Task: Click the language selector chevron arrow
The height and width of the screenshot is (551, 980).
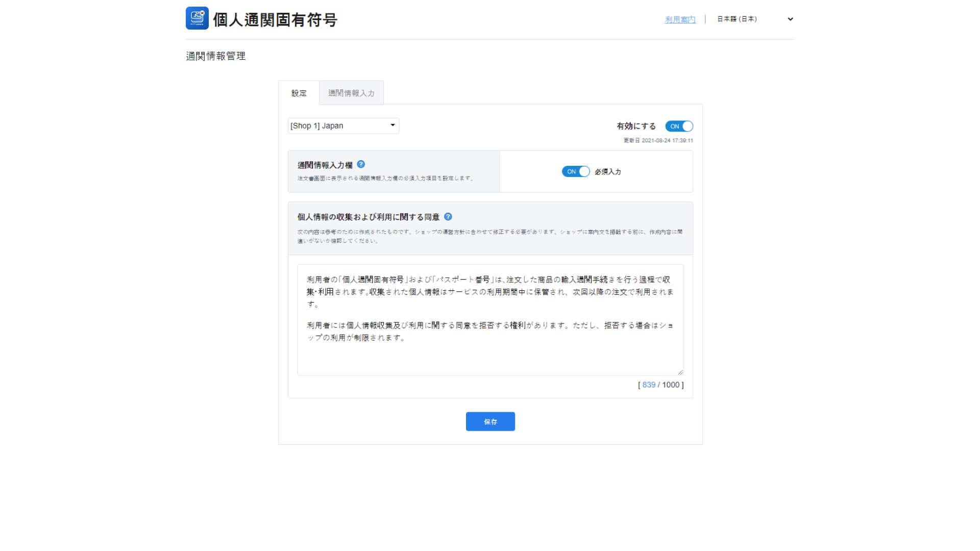Action: pos(790,19)
